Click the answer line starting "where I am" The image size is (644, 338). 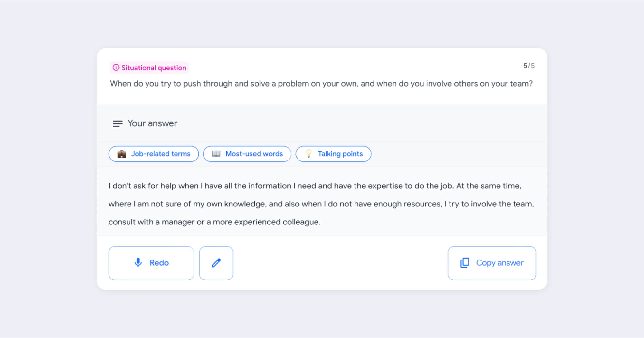pyautogui.click(x=321, y=204)
